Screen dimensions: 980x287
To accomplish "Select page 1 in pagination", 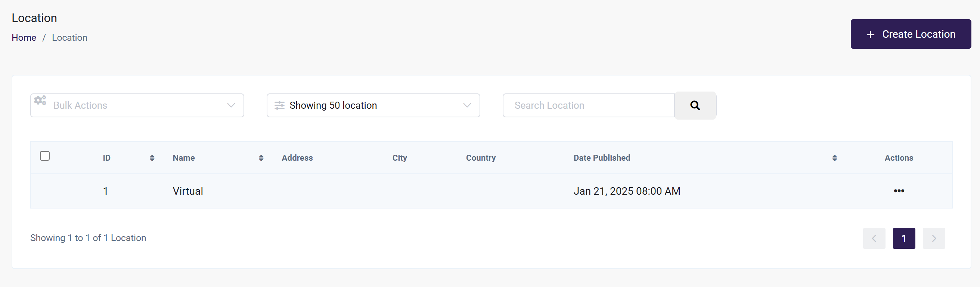I will point(903,238).
